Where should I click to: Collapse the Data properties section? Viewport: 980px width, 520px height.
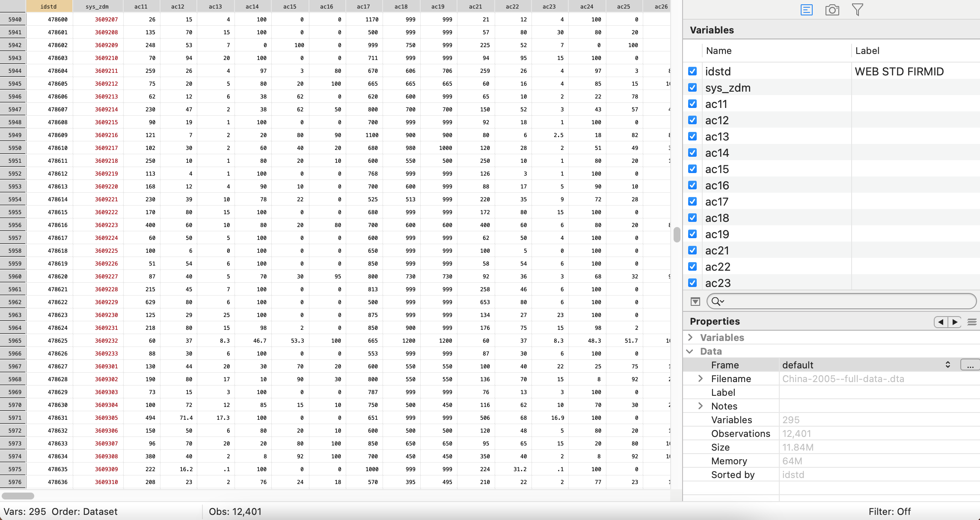pos(690,351)
